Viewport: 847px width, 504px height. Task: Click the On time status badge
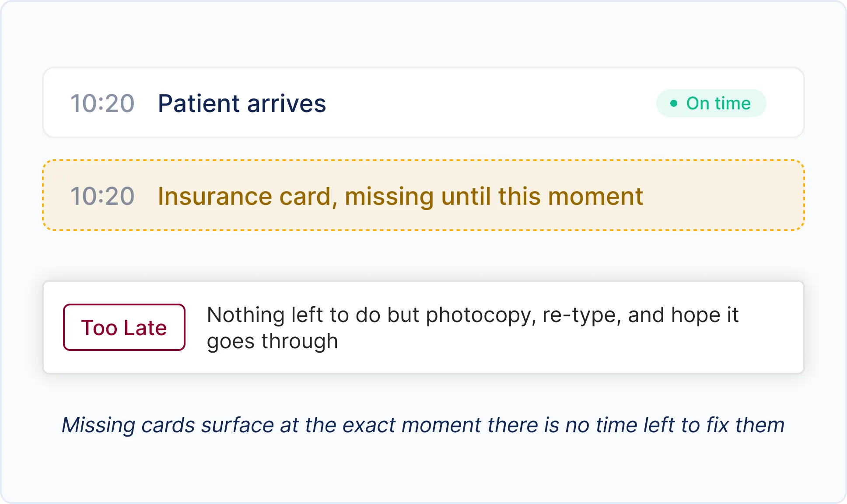click(x=711, y=103)
